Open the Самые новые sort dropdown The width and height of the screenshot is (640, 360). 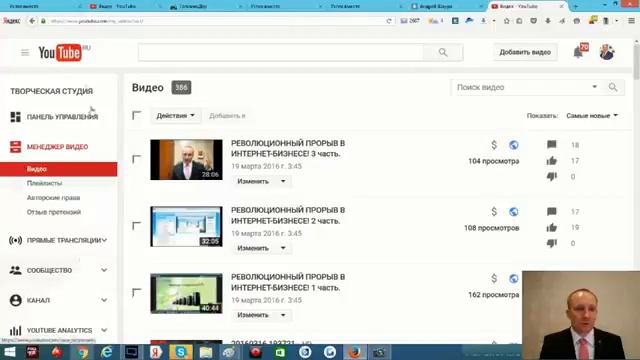point(592,116)
